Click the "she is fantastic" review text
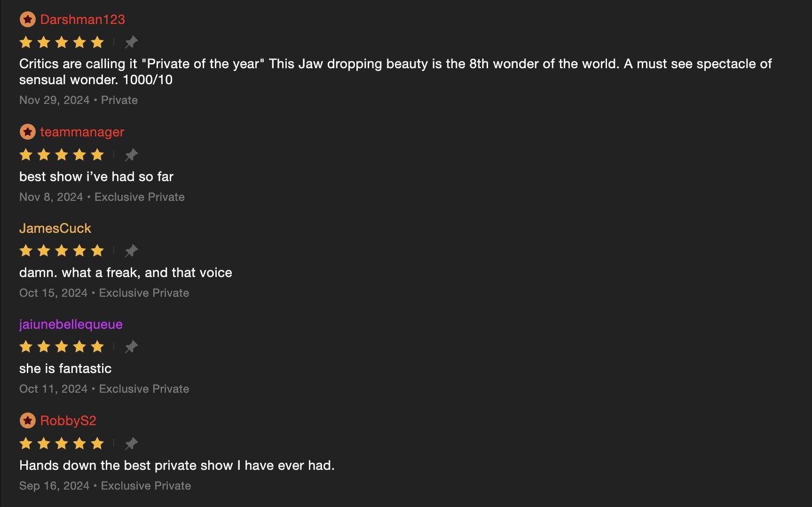The image size is (812, 507). coord(65,369)
